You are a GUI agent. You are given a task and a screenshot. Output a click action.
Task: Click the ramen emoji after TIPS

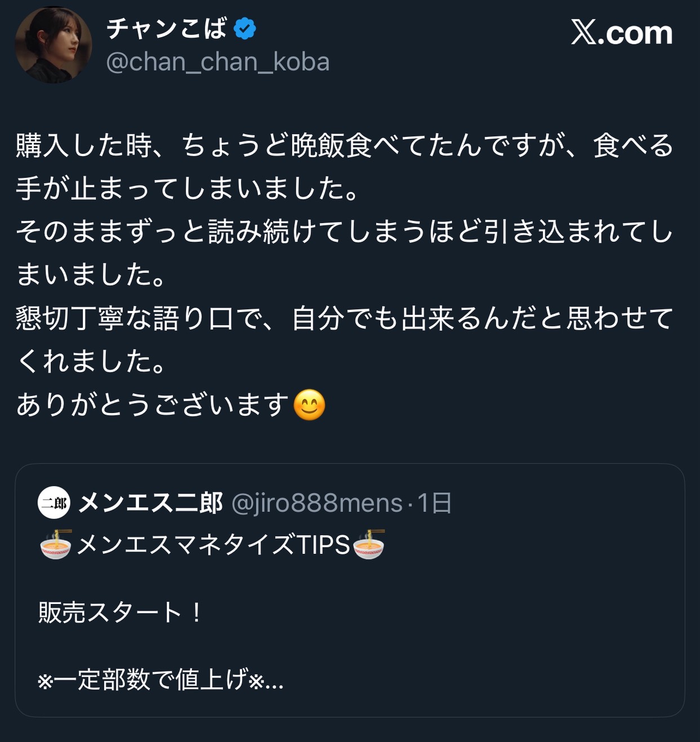tap(369, 544)
